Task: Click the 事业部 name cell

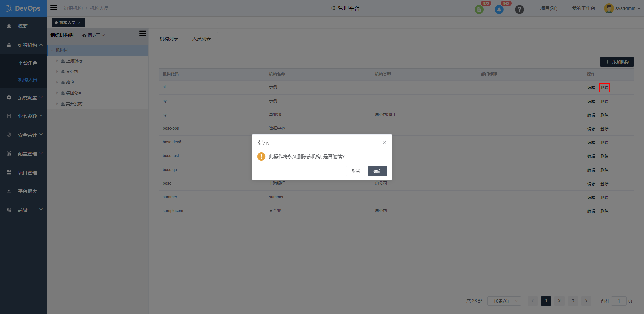Action: pos(275,115)
